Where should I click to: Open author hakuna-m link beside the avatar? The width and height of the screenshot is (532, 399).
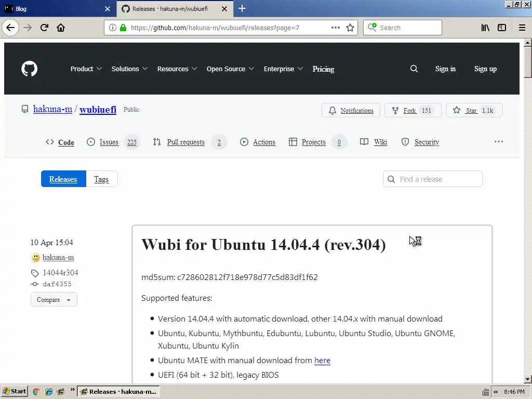tap(58, 257)
